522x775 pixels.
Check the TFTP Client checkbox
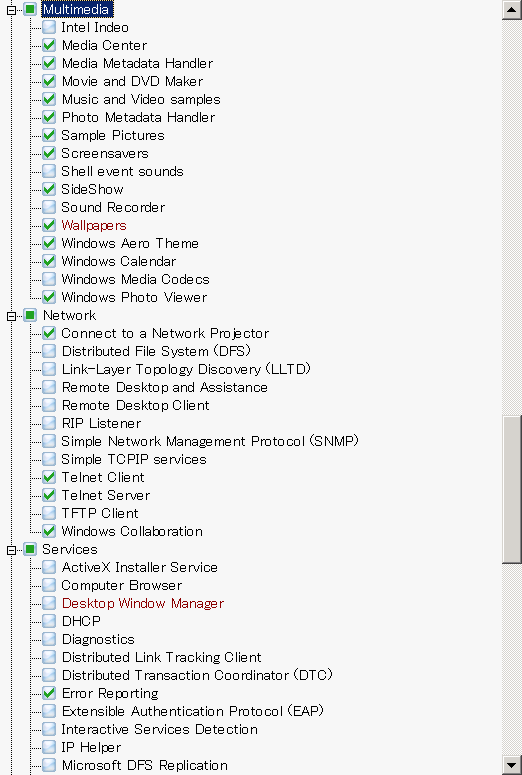coord(49,513)
